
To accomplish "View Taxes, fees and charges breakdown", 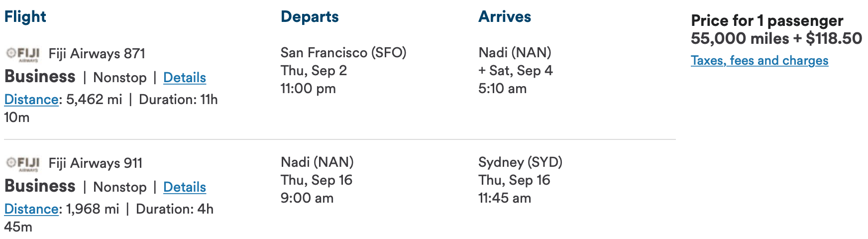I will pyautogui.click(x=759, y=61).
